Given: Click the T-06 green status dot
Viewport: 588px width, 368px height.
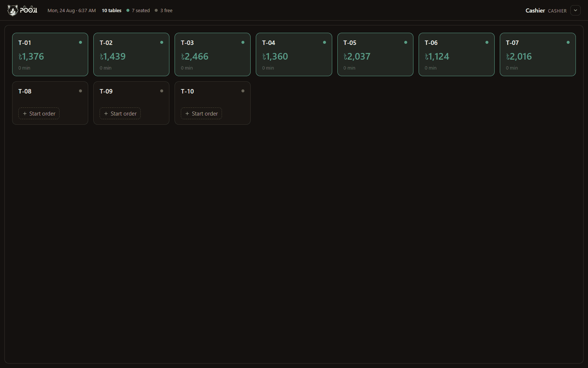Looking at the screenshot, I should click(487, 42).
